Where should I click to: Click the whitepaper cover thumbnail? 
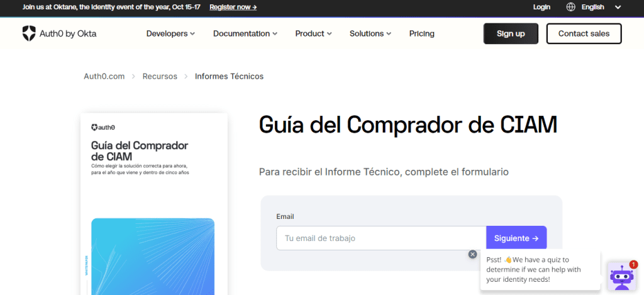[154, 204]
